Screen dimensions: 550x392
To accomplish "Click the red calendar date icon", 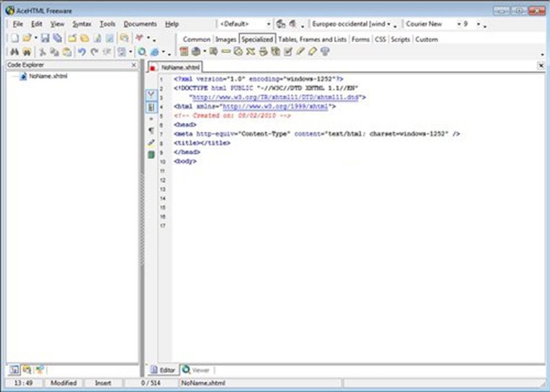I will tap(184, 52).
